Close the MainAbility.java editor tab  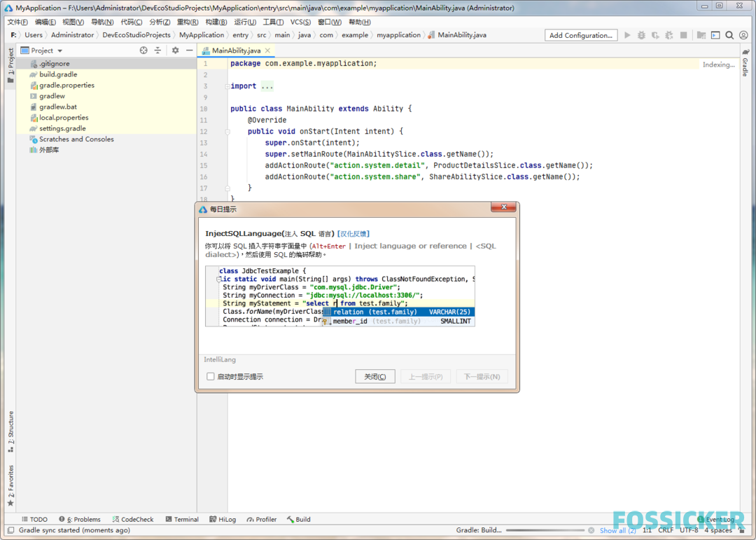[267, 50]
